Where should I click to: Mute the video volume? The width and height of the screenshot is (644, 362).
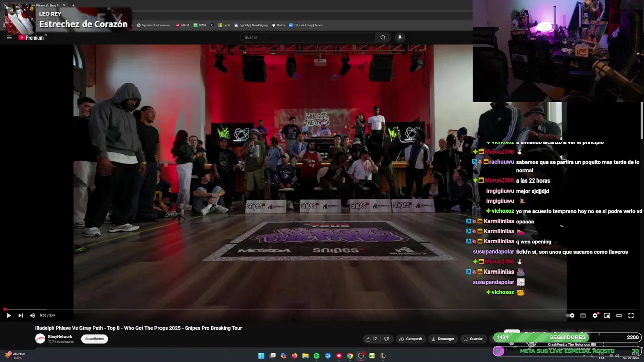tap(32, 316)
